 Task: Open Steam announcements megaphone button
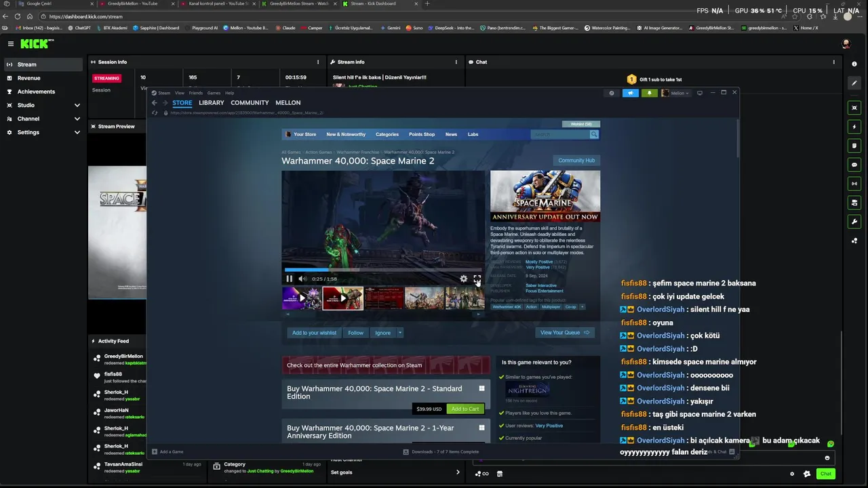pyautogui.click(x=631, y=93)
